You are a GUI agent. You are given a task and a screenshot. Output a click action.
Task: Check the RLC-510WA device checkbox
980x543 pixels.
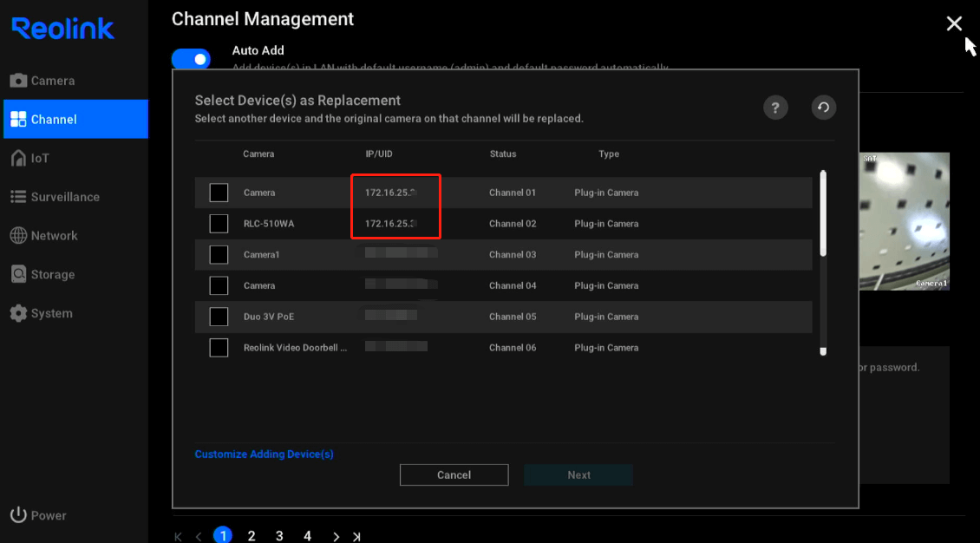[x=219, y=224]
